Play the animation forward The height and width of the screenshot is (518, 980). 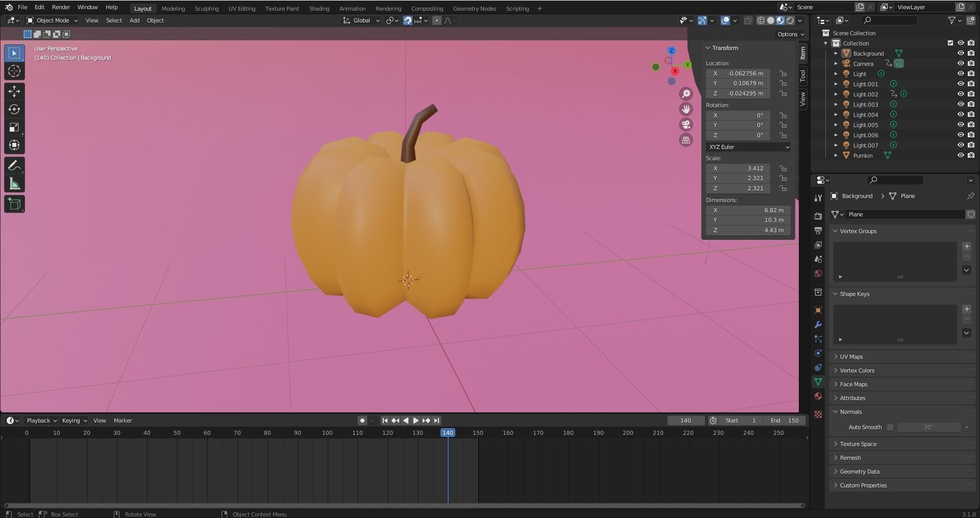point(415,421)
